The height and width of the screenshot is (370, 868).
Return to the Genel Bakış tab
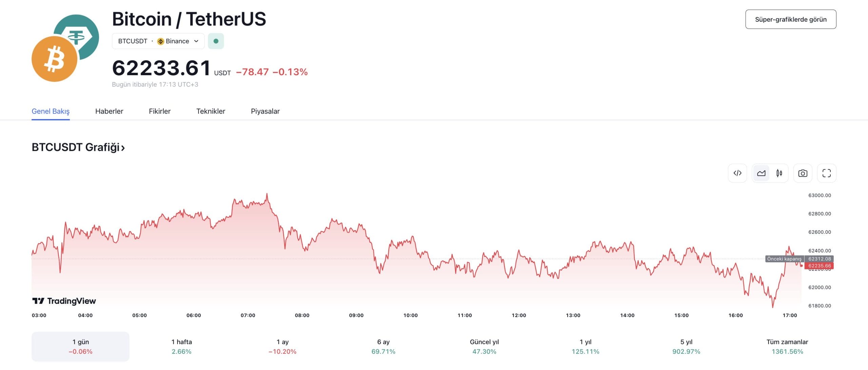tap(51, 111)
